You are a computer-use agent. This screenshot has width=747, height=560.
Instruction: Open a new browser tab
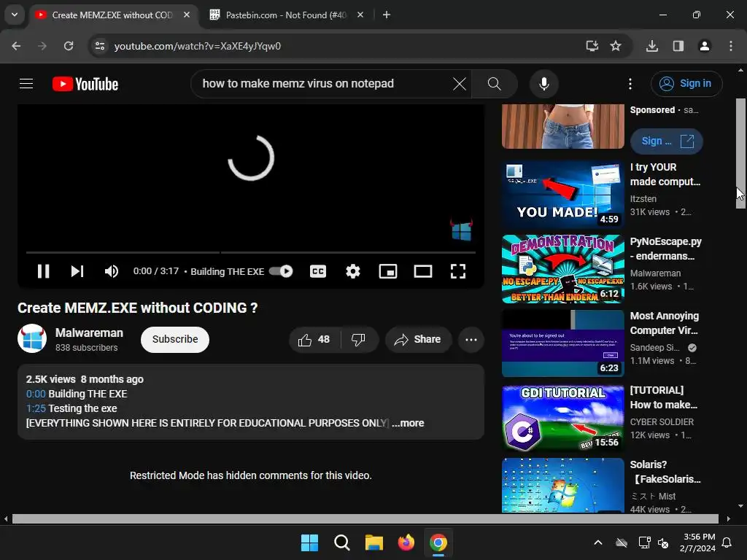pyautogui.click(x=387, y=15)
